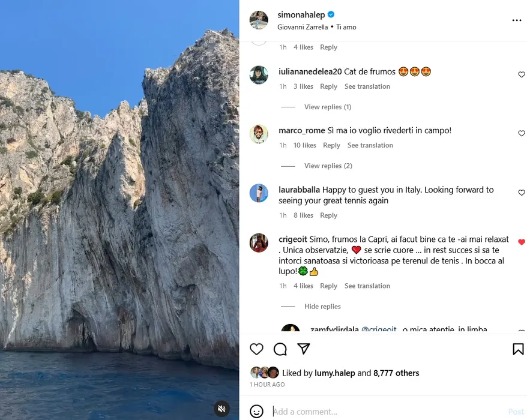The height and width of the screenshot is (420, 527).
Task: View the 8,777 others likes list
Action: click(x=396, y=373)
